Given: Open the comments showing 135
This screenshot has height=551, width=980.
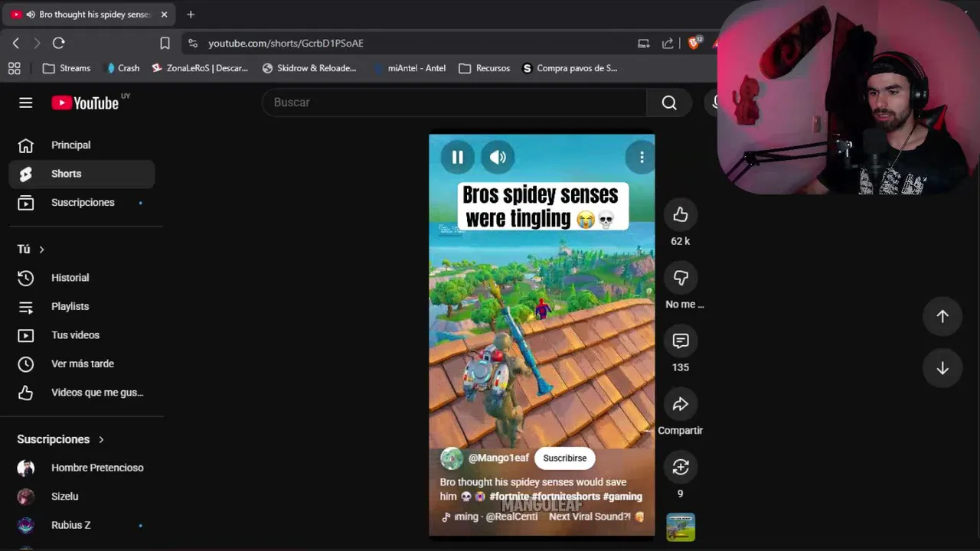Looking at the screenshot, I should coord(681,341).
